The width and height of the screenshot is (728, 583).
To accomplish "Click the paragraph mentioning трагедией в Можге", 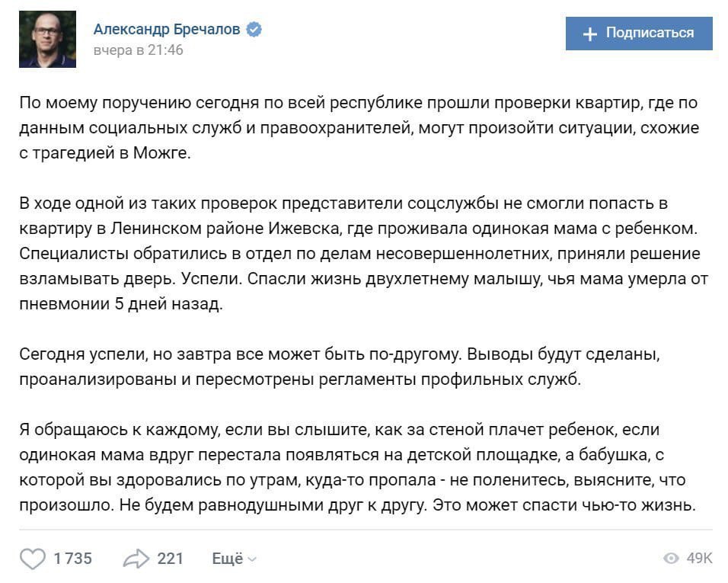I will [x=359, y=128].
